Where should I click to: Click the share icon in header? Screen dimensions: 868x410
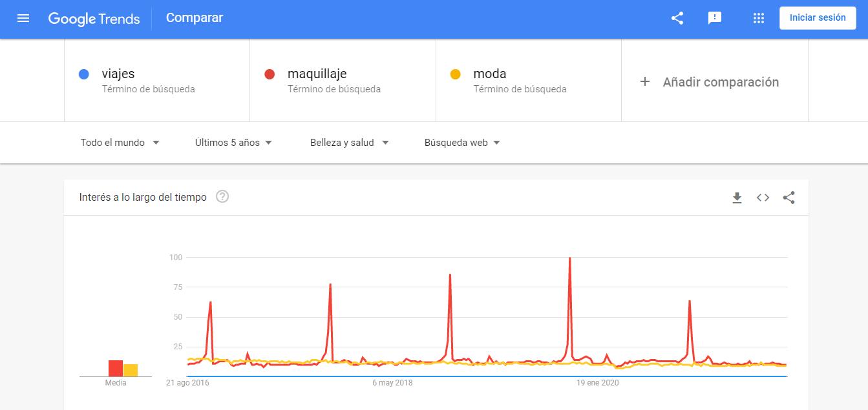point(677,18)
